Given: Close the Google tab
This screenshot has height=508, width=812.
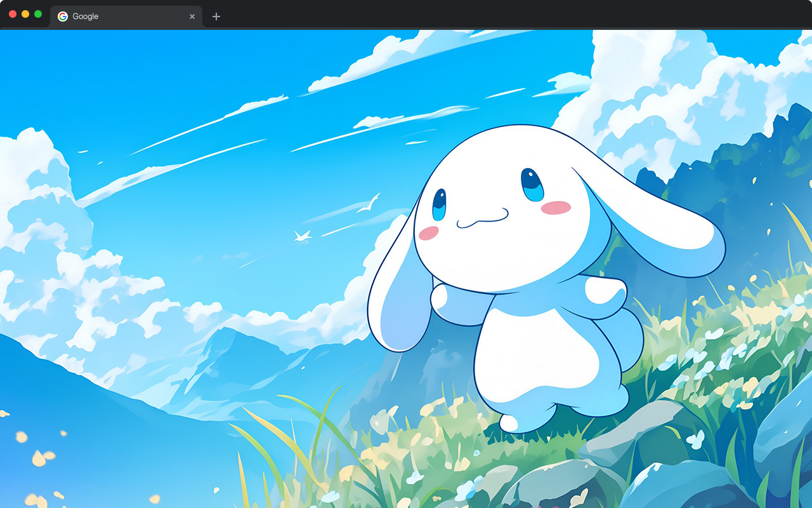Looking at the screenshot, I should [x=192, y=17].
